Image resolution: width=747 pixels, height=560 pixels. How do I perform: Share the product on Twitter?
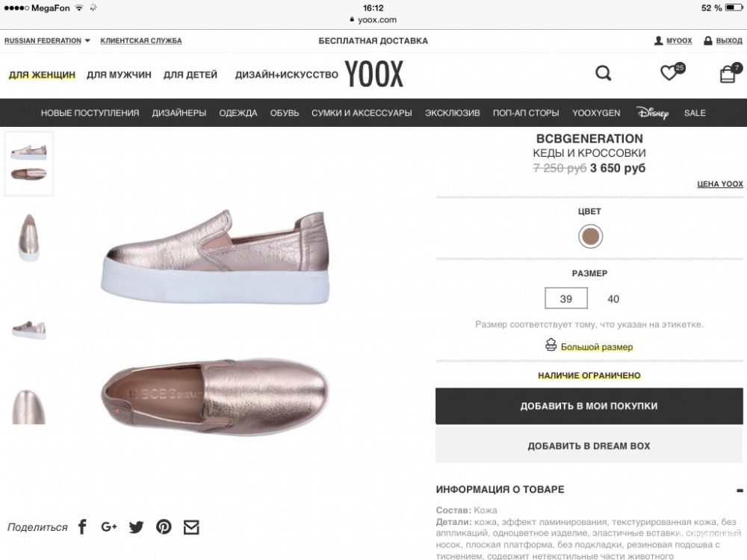[x=136, y=526]
